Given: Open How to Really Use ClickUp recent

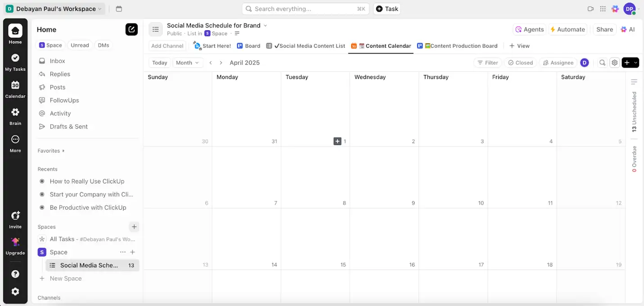Looking at the screenshot, I should point(87,181).
